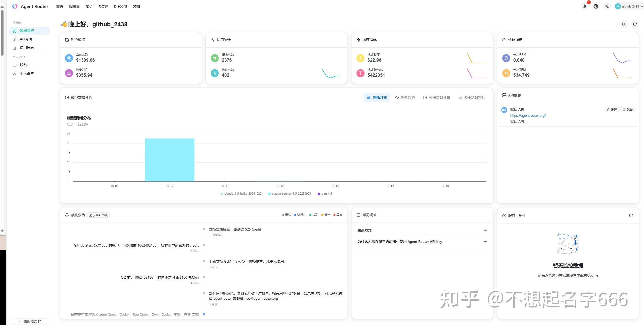Switch to 消耗趋势 tab
Viewport: 644px width, 325px height.
[405, 97]
